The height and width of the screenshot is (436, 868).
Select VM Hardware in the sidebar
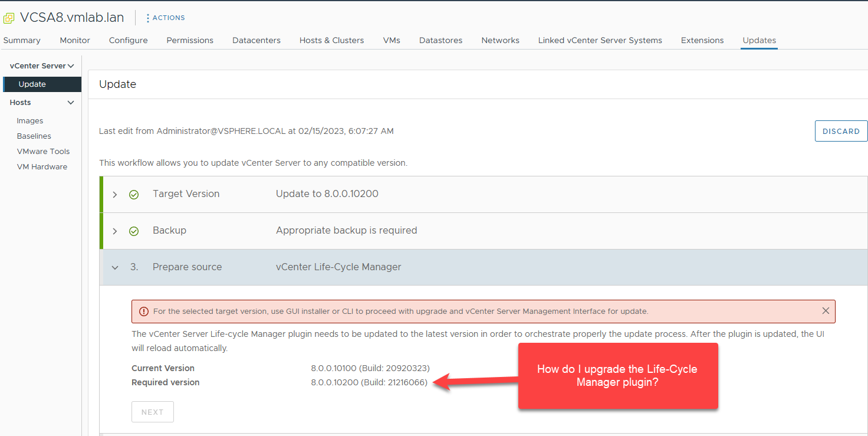[x=42, y=166]
